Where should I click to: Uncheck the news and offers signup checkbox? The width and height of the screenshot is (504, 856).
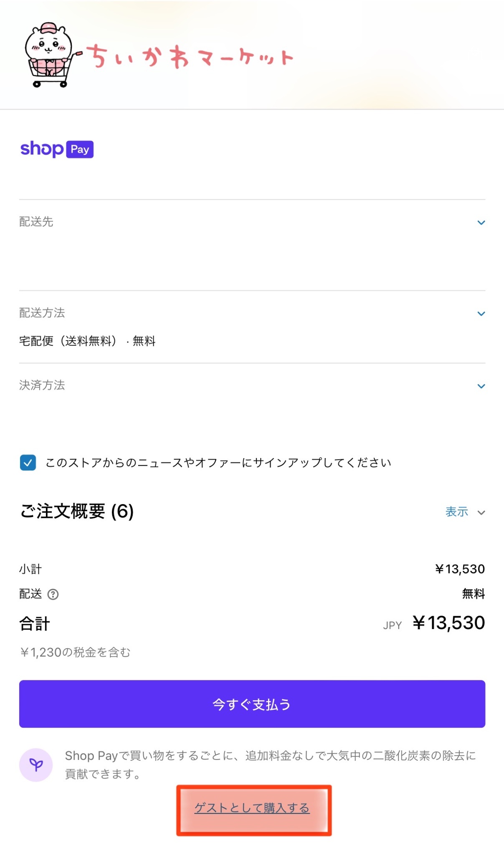tap(28, 463)
